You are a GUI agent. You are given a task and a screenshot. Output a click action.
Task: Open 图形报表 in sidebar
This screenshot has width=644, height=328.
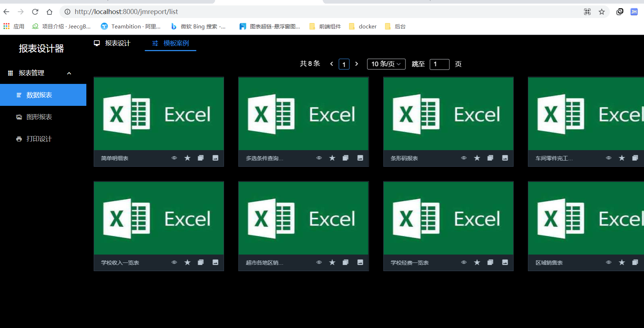(43, 117)
